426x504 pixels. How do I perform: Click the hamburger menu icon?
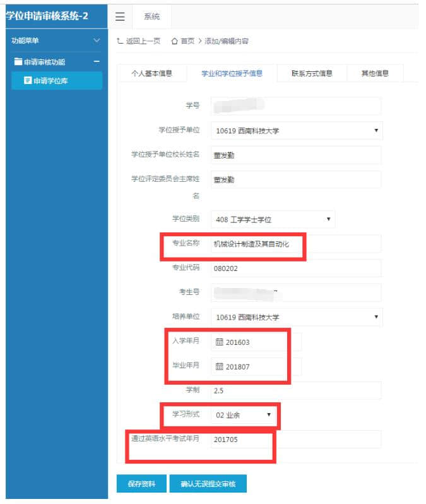[x=120, y=16]
